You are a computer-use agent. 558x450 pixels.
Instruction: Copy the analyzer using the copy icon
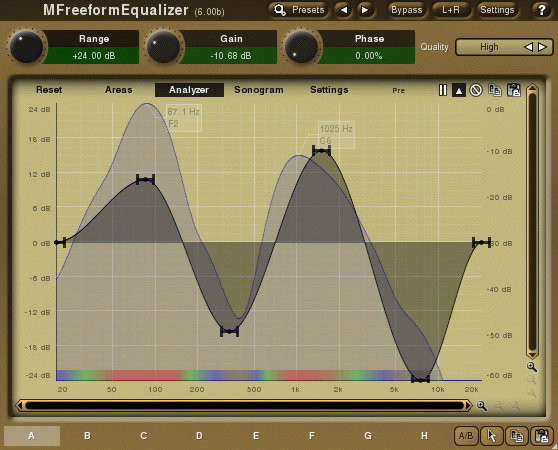[x=495, y=90]
